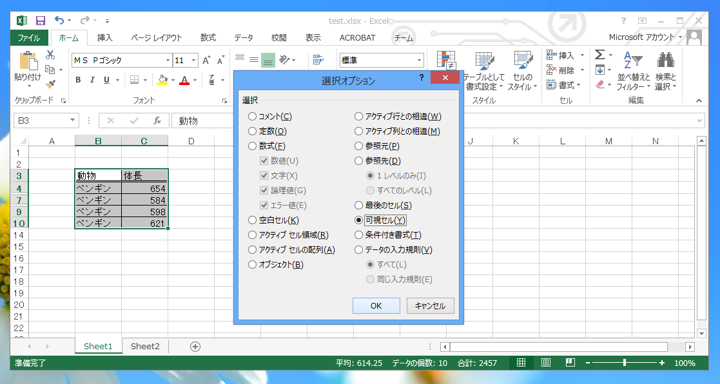Click キャンセル in the dialog

click(430, 306)
